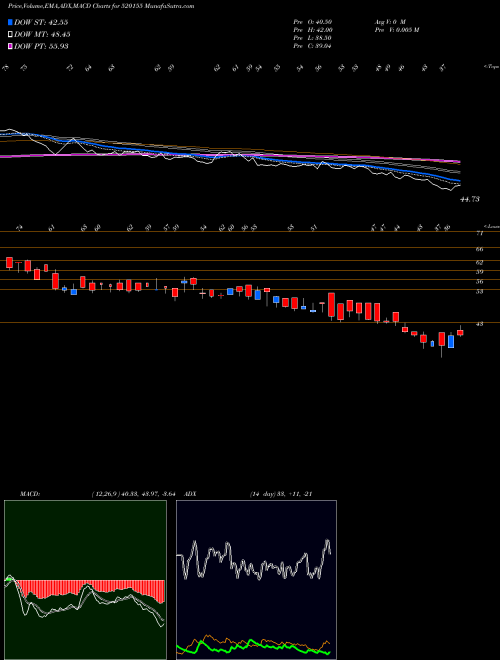Screen dimensions: 500x660
Task: Click the ADX (14 day) values text
Action: [x=280, y=494]
